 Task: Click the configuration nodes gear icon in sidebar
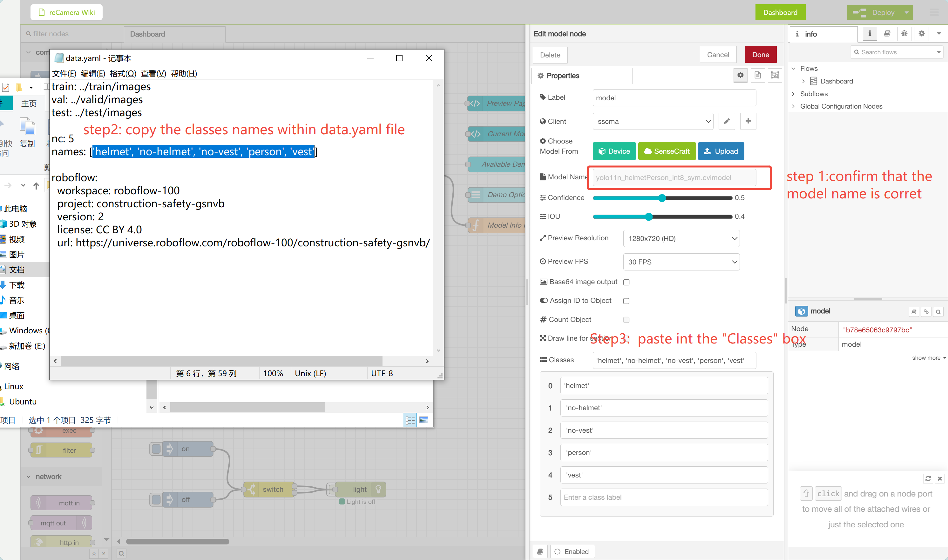[x=922, y=34]
